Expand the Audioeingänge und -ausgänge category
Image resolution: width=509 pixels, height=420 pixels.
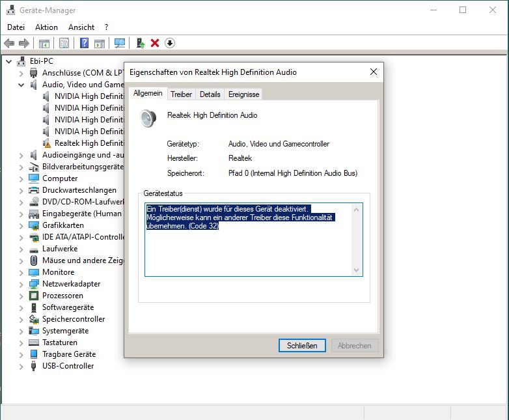(21, 155)
